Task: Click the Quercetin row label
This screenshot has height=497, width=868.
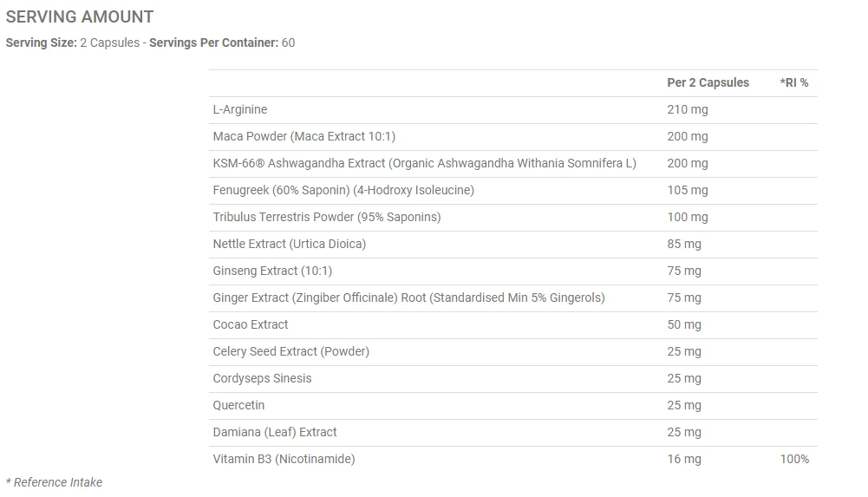Action: click(238, 405)
